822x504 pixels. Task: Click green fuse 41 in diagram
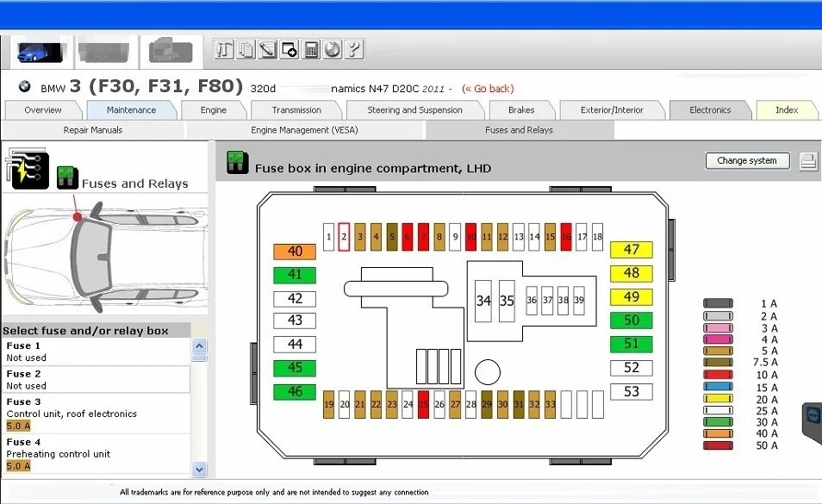click(295, 275)
